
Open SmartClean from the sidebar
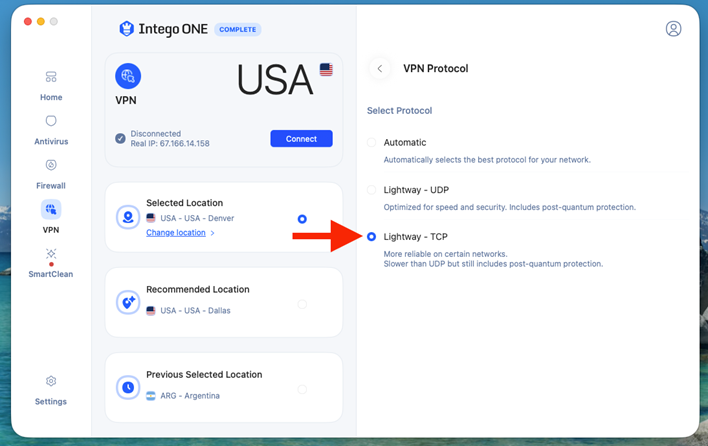tap(51, 263)
